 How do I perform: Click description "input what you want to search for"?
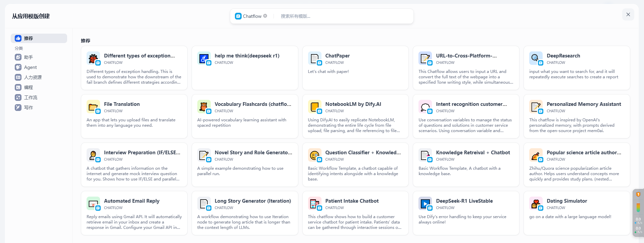[x=574, y=74]
